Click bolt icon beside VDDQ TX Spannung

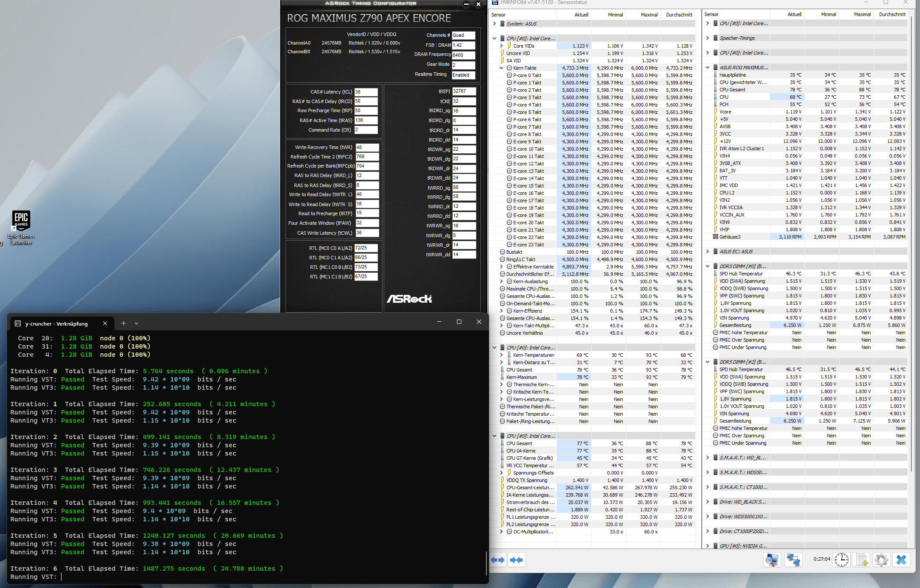tap(502, 480)
